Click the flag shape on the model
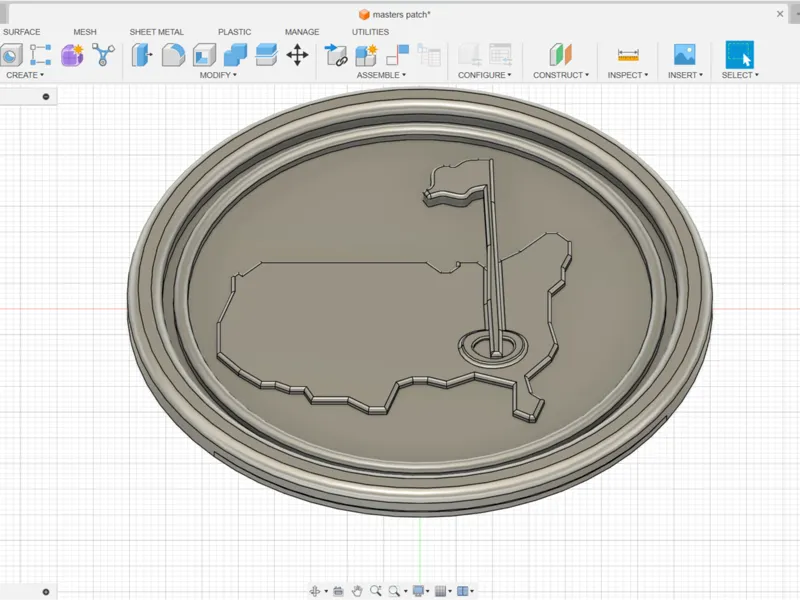This screenshot has height=600, width=800. pos(457,182)
